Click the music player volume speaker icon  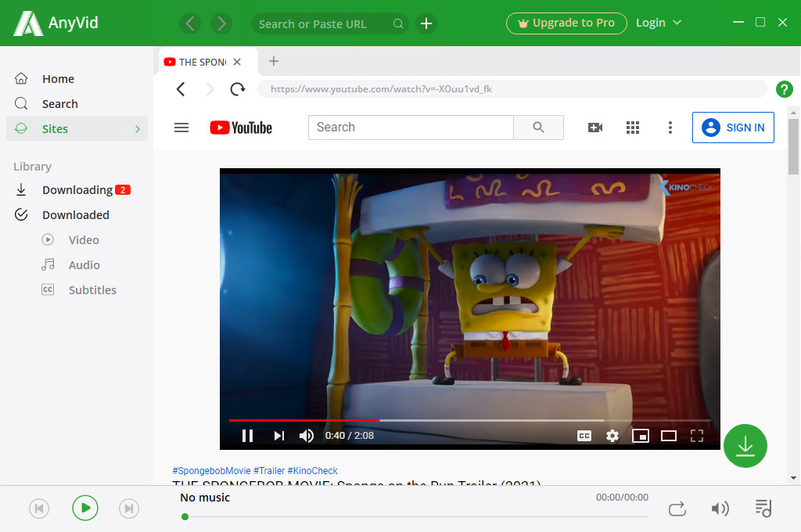click(x=720, y=509)
